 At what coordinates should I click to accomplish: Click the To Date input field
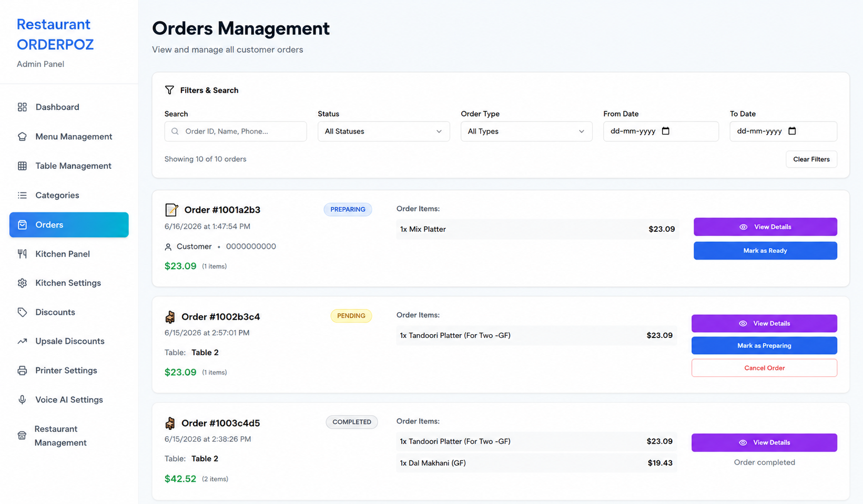(783, 131)
